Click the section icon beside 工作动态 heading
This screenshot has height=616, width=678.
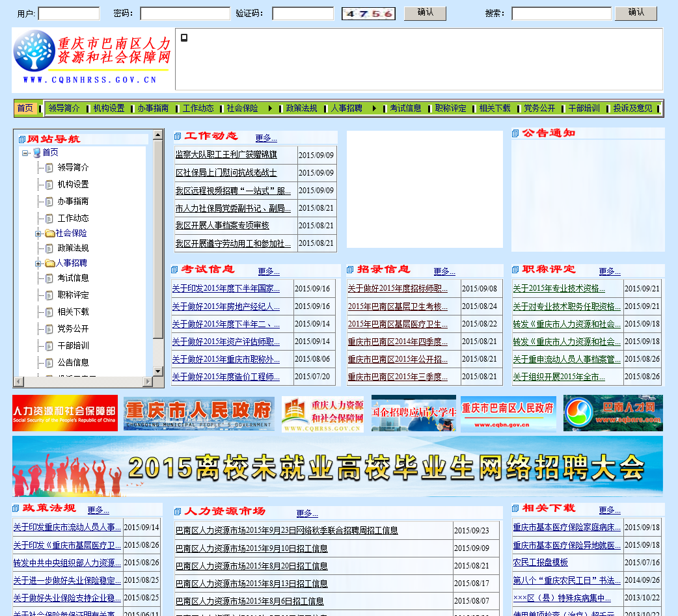(177, 137)
